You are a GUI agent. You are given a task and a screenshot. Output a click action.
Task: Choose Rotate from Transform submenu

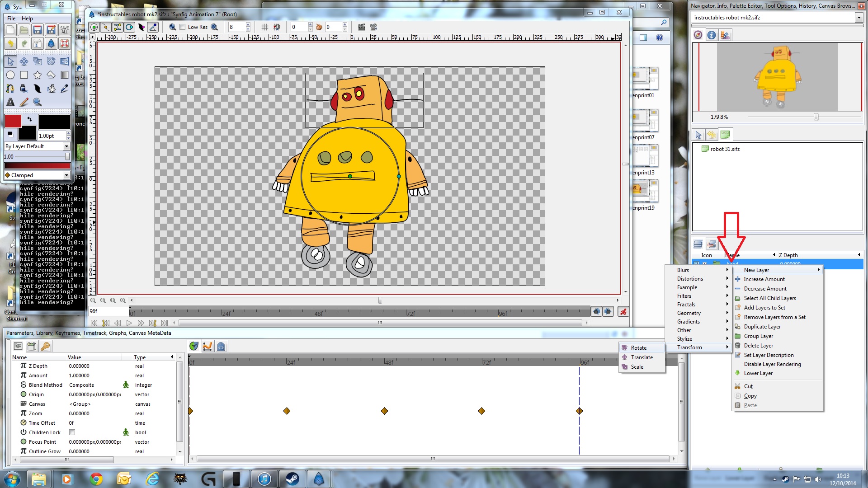(x=642, y=348)
